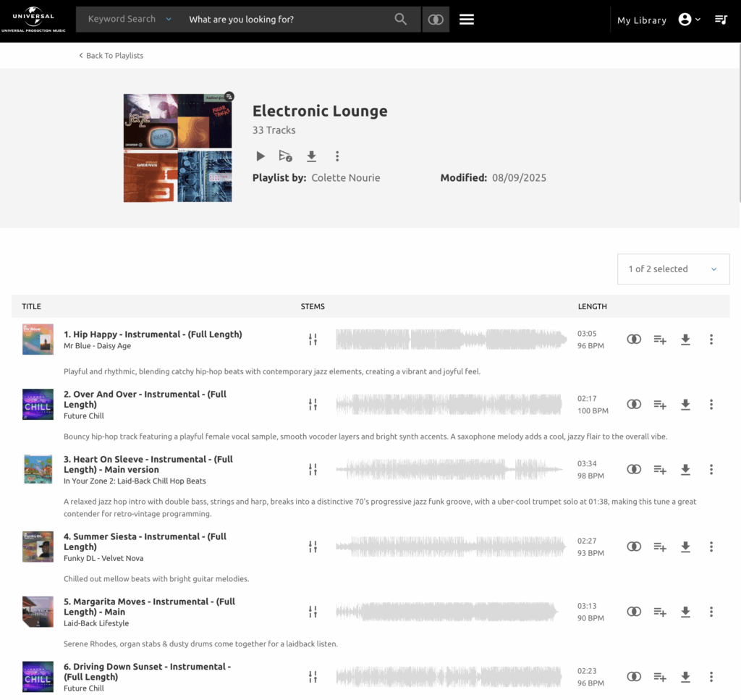Open the 'Laid-Back Lifestyle' album link
This screenshot has width=741, height=700.
pos(96,623)
